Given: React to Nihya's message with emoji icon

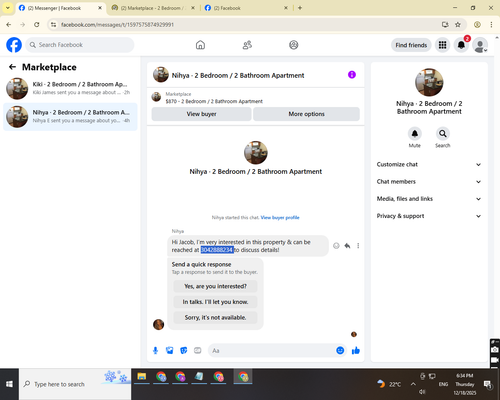Looking at the screenshot, I should point(336,246).
